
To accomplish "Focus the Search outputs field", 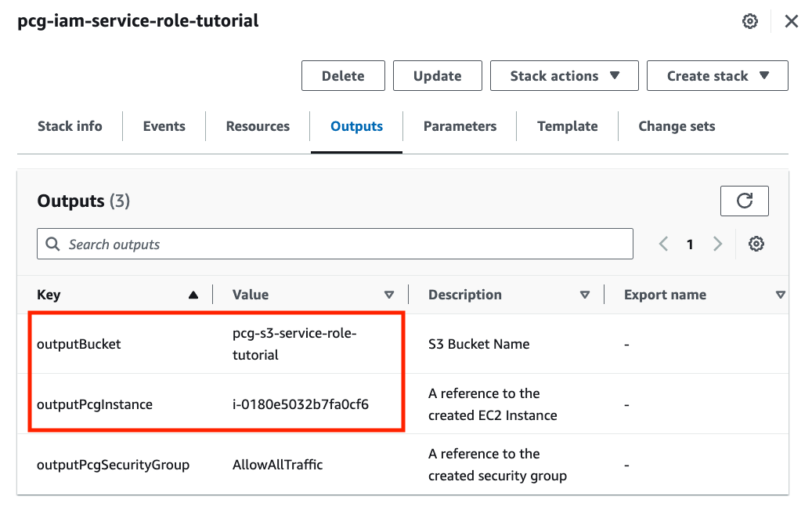I will [x=335, y=244].
